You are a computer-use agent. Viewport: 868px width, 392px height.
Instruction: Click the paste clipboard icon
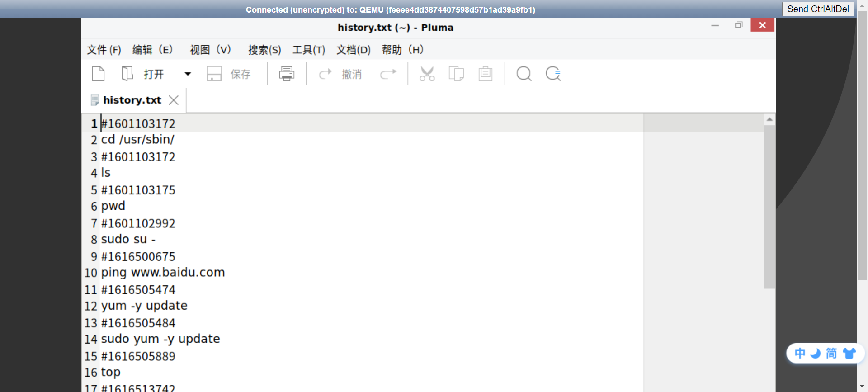pyautogui.click(x=486, y=74)
